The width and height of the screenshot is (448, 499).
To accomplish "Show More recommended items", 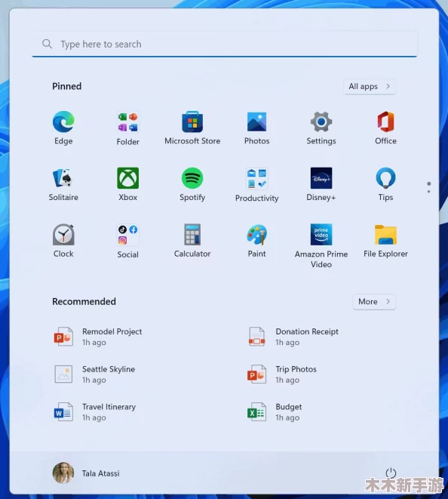I will coord(374,302).
